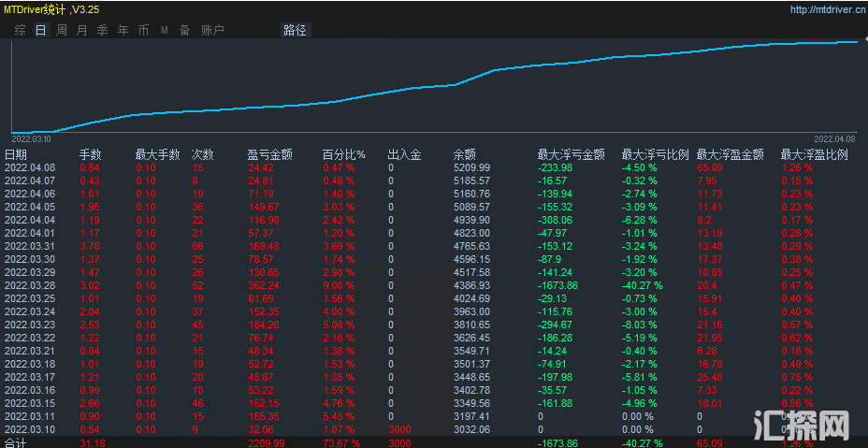Click the -308.06 floating loss cell
This screenshot has width=868, height=448.
[556, 220]
